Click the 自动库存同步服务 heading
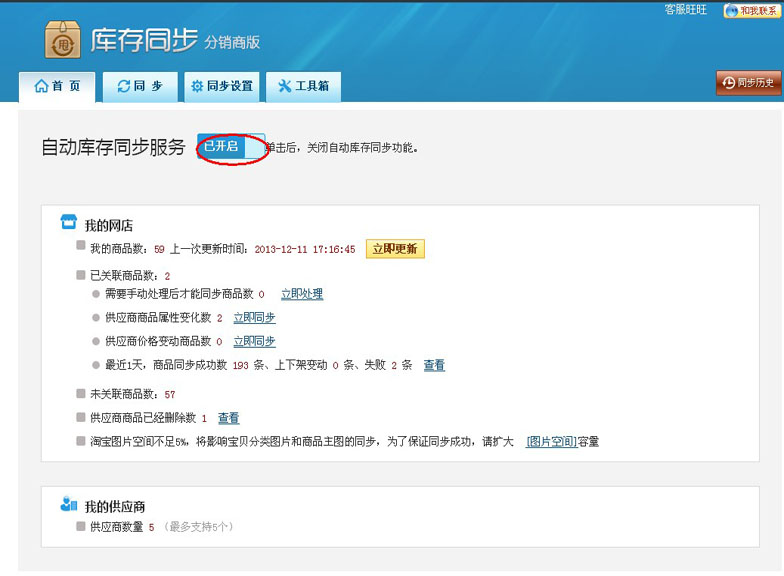 [x=114, y=147]
